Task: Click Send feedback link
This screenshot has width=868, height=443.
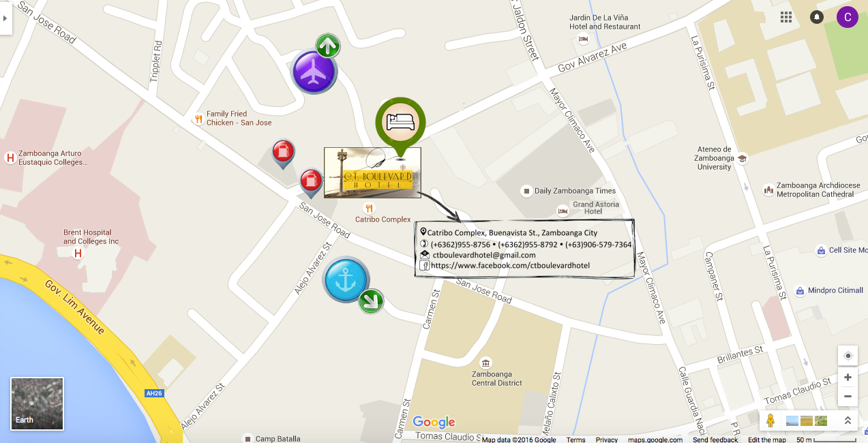Action: (715, 440)
